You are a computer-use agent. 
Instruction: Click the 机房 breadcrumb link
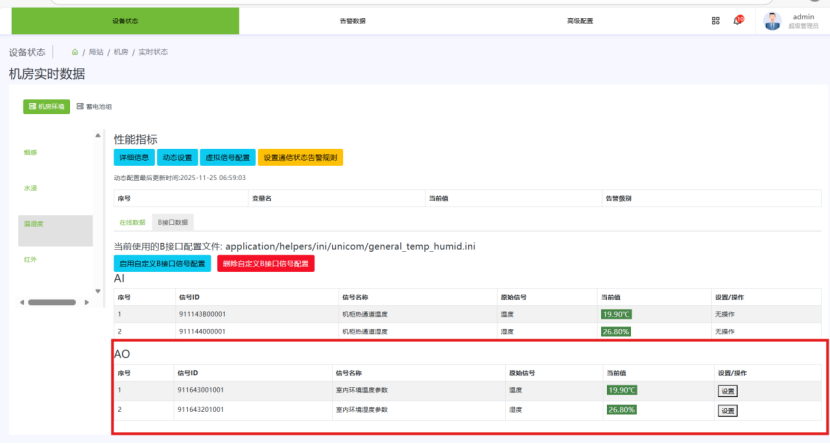pyautogui.click(x=121, y=51)
